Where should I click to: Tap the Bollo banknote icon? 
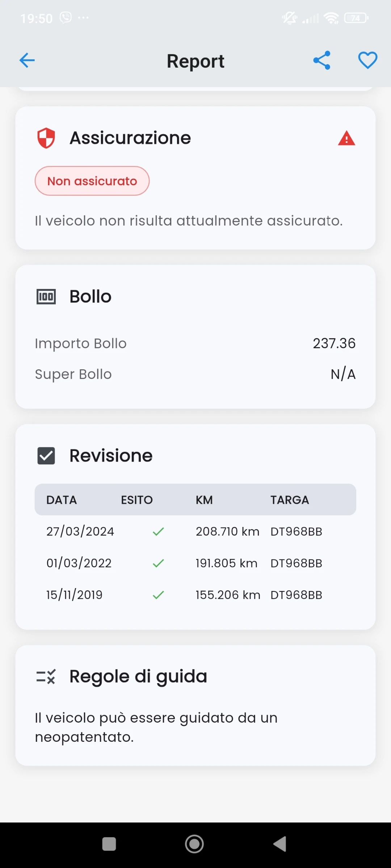point(46,297)
